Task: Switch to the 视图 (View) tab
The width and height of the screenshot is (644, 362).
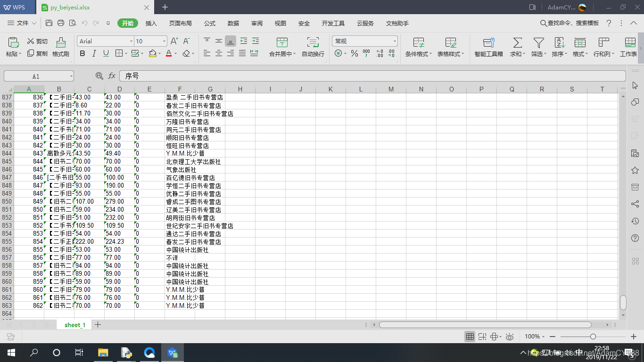Action: (x=281, y=23)
